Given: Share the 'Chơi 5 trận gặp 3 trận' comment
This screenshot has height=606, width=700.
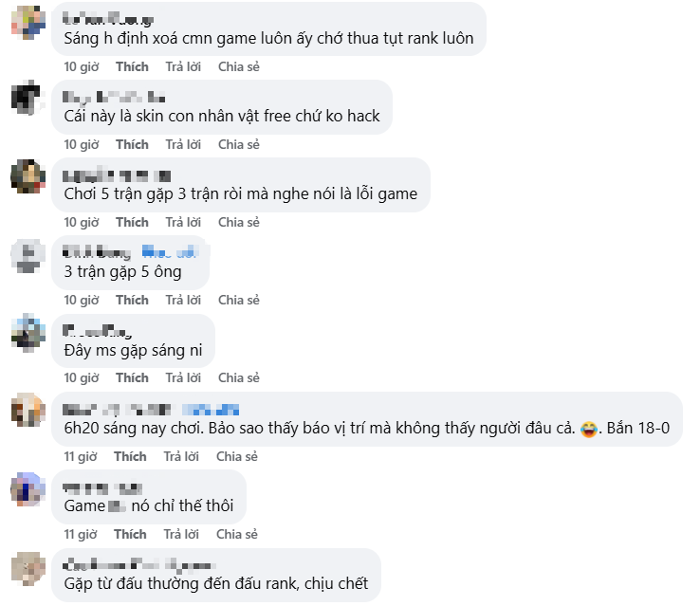Looking at the screenshot, I should click(x=238, y=222).
